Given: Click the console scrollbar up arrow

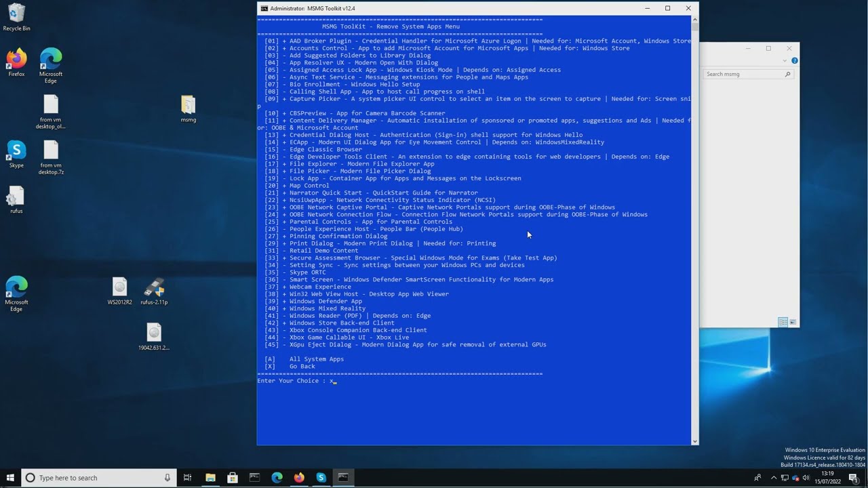Looking at the screenshot, I should point(694,19).
